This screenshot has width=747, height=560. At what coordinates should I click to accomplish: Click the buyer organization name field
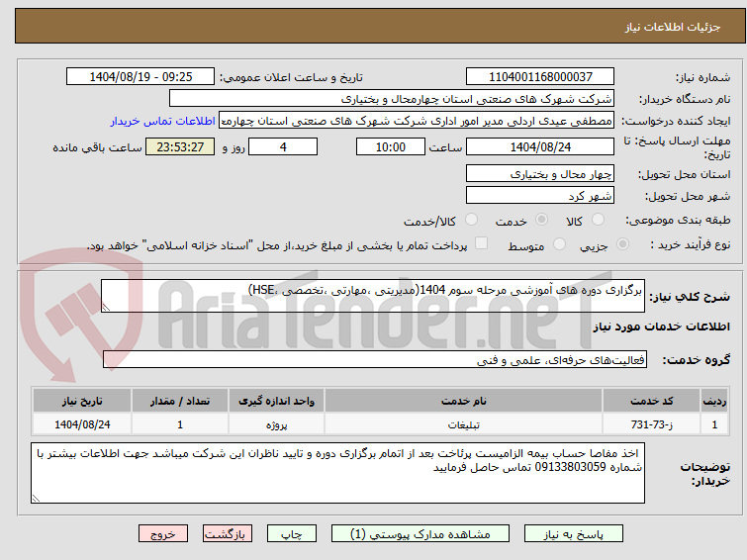point(392,99)
